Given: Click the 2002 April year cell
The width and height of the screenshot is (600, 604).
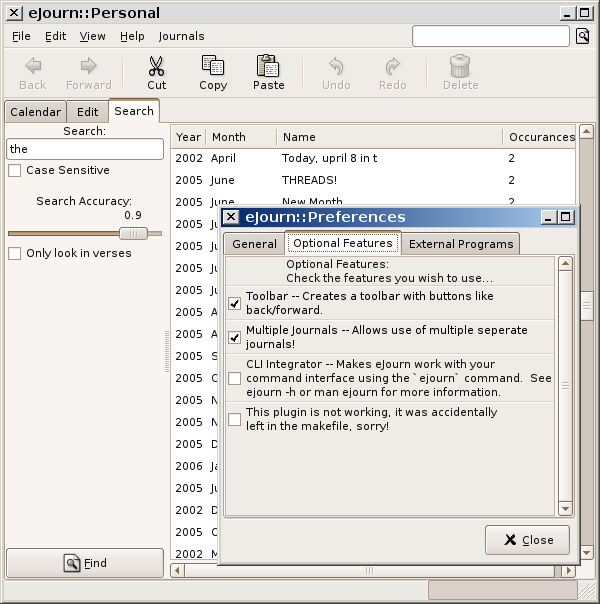Looking at the screenshot, I should [x=189, y=158].
